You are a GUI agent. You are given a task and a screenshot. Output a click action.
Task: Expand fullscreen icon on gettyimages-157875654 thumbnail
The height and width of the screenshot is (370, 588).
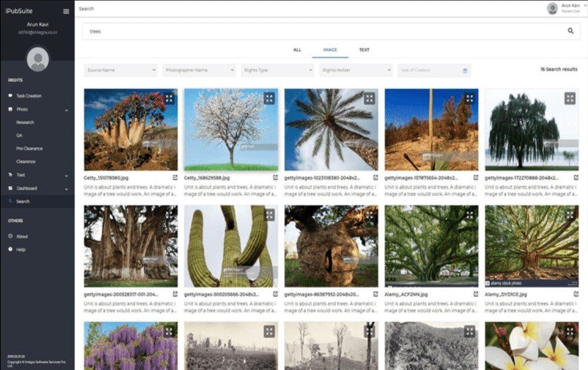[469, 99]
